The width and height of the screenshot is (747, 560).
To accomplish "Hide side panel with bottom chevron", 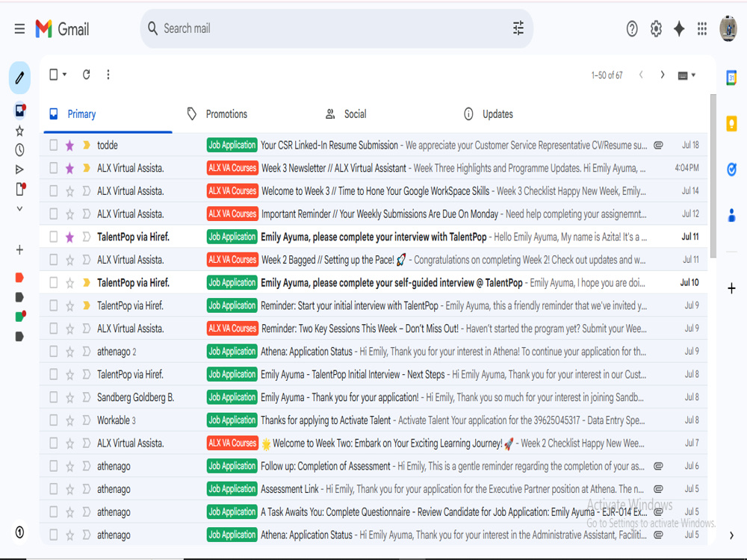I will coord(731,535).
